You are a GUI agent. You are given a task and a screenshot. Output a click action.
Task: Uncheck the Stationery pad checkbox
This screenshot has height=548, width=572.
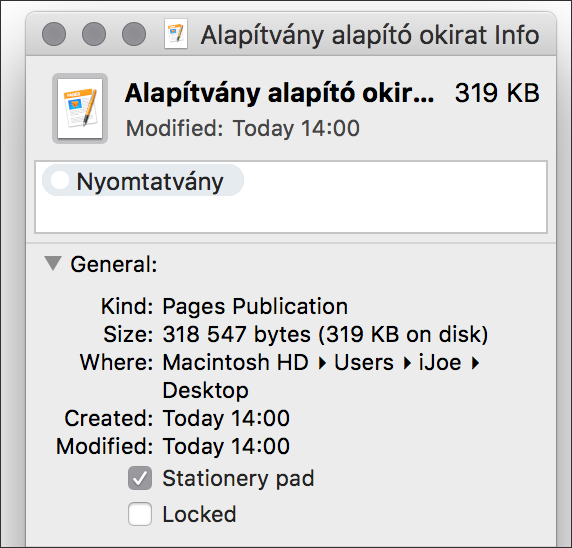pos(140,478)
